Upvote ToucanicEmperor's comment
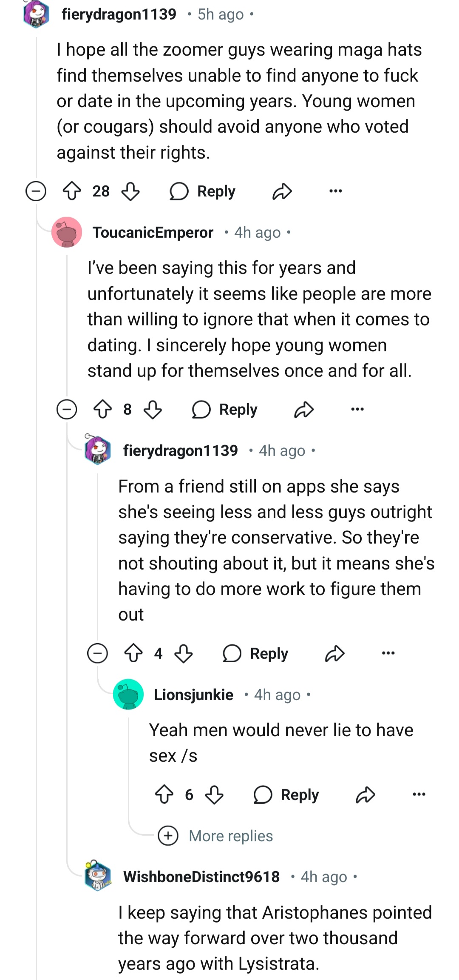The width and height of the screenshot is (459, 980). click(x=102, y=410)
